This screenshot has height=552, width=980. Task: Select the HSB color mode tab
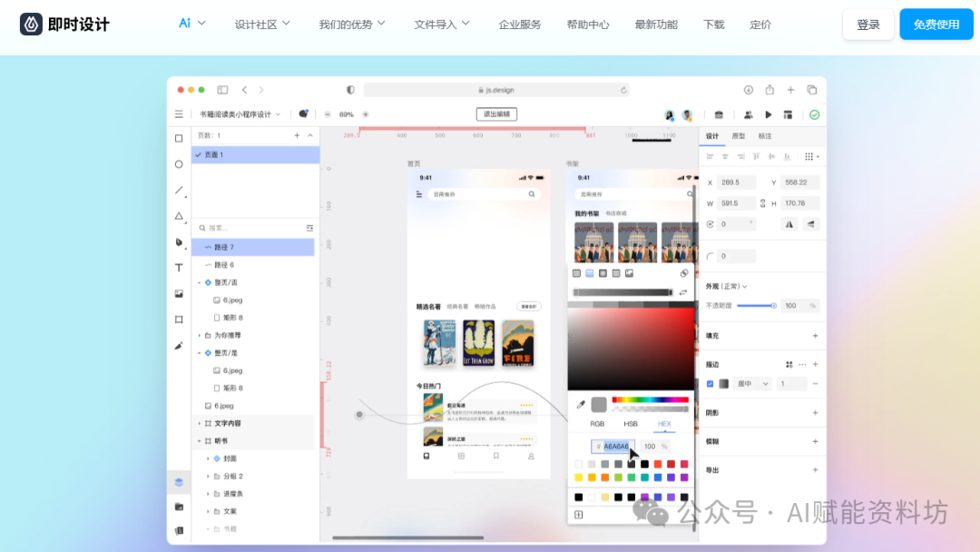pyautogui.click(x=631, y=424)
